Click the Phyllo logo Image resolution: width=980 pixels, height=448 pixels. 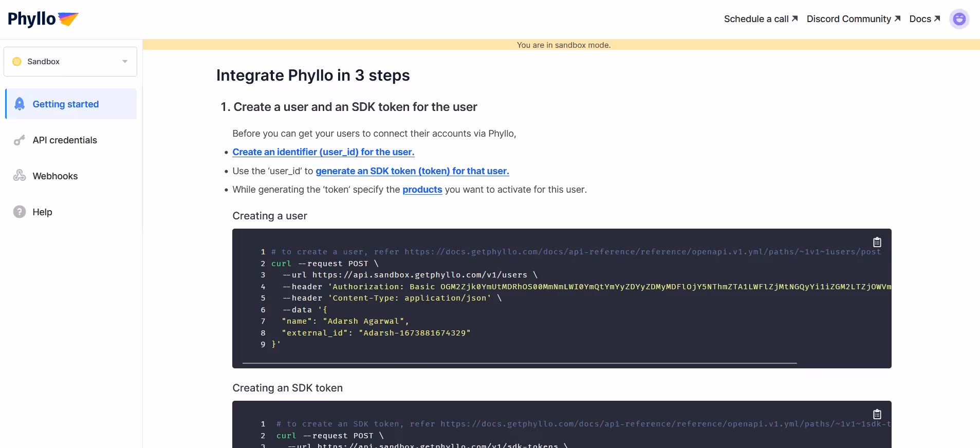click(43, 19)
